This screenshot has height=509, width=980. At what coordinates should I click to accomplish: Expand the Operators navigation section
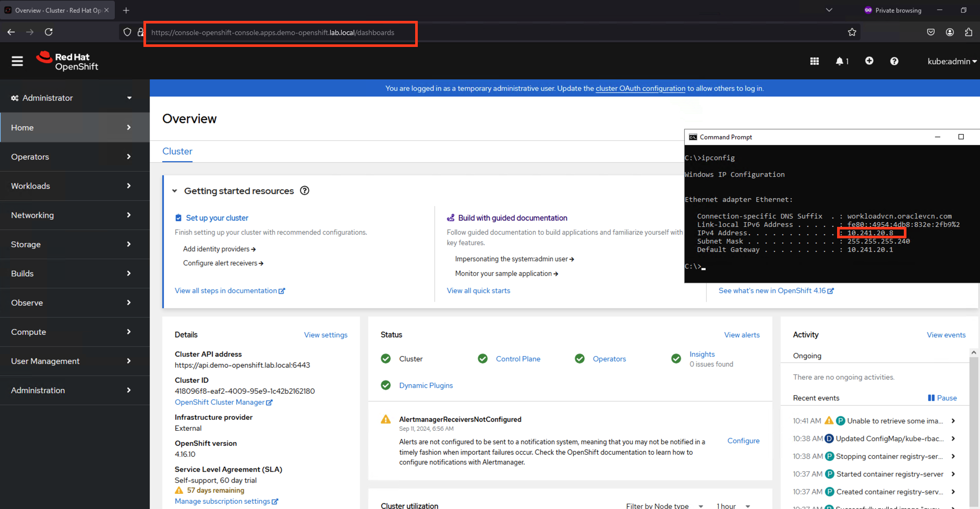coord(75,156)
